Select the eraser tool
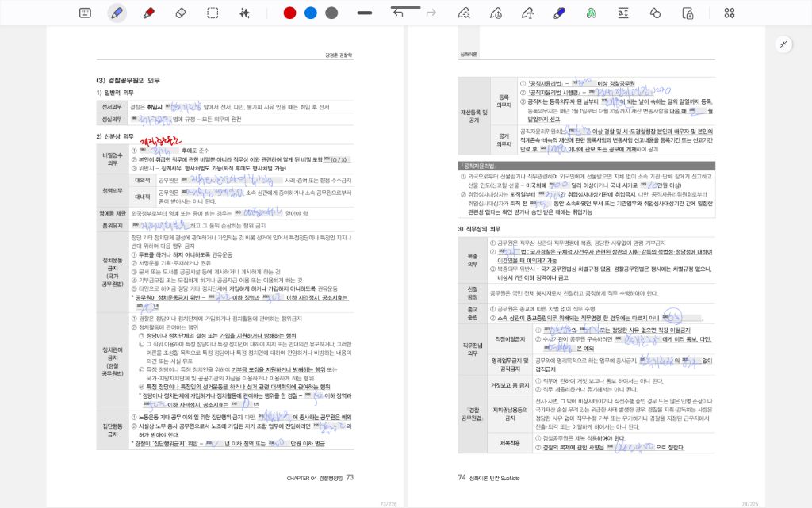 (x=180, y=13)
